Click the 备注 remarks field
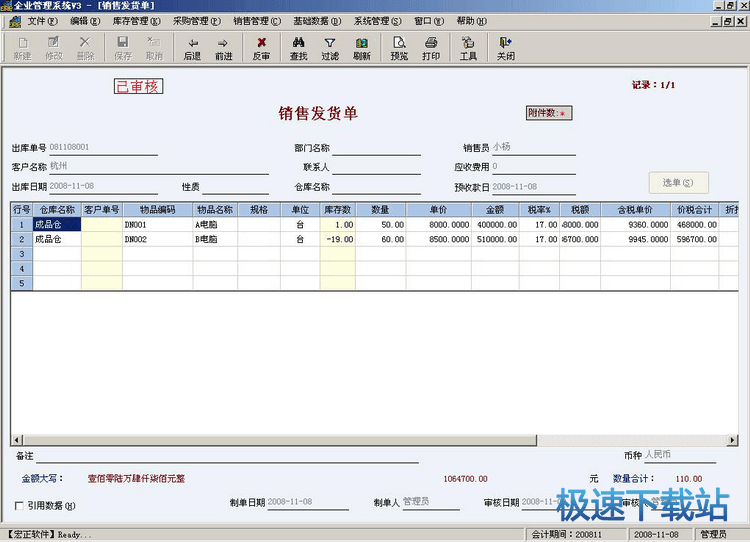The image size is (750, 542). (x=227, y=456)
